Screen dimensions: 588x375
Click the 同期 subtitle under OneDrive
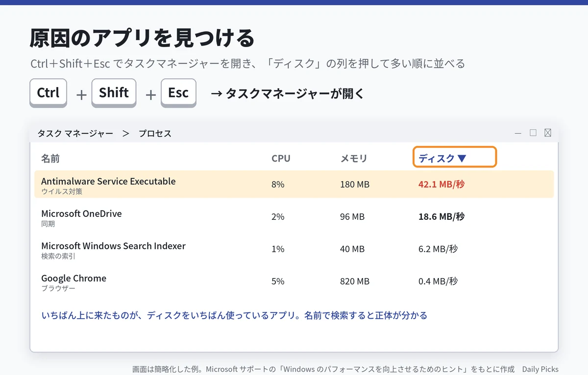click(x=48, y=224)
